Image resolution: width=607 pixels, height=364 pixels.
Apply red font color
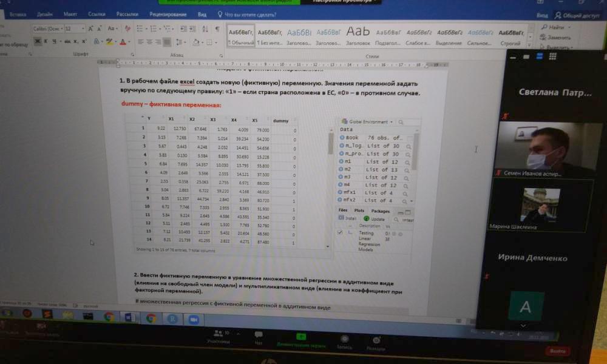point(123,42)
